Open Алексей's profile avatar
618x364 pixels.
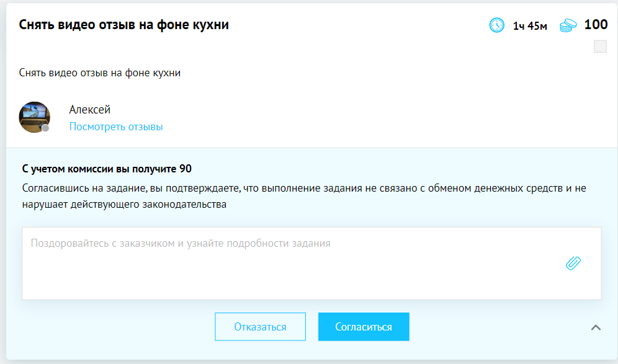coord(34,117)
